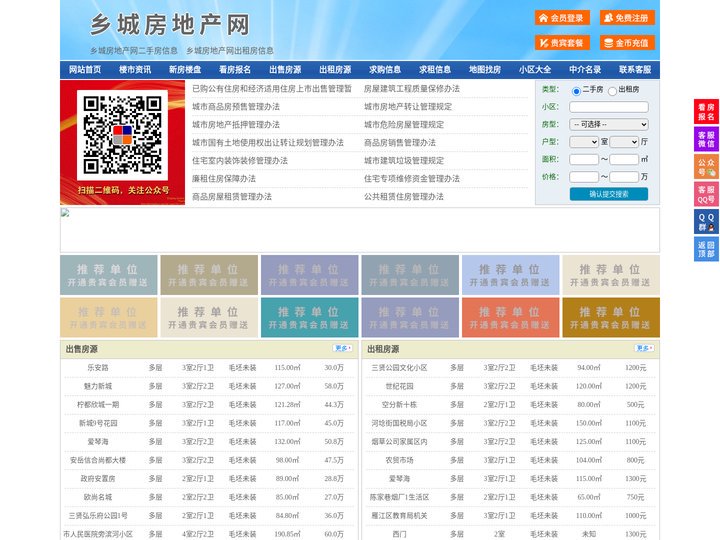This screenshot has height=540, width=720.
Task: Click the maximum 价格 input field
Action: pyautogui.click(x=624, y=177)
